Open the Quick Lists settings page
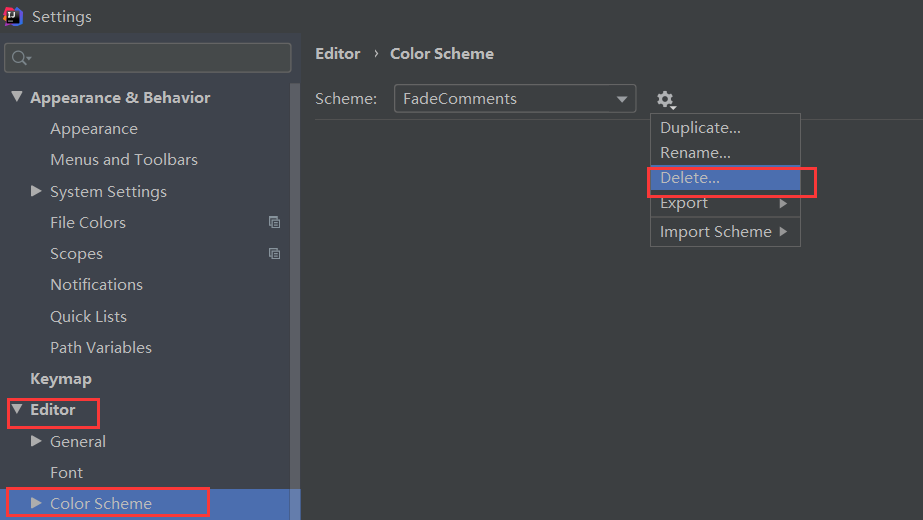 (x=88, y=316)
